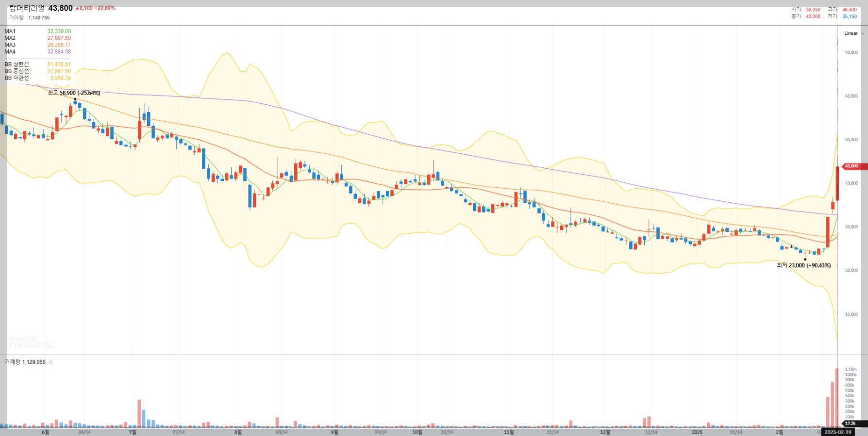Viewport: 868px width, 436px height.
Task: Click the 70,000 price axis label
Action: (851, 52)
